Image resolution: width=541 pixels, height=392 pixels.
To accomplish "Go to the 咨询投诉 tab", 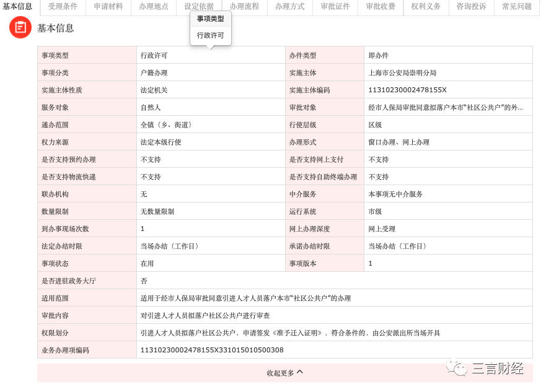I will coord(472,6).
